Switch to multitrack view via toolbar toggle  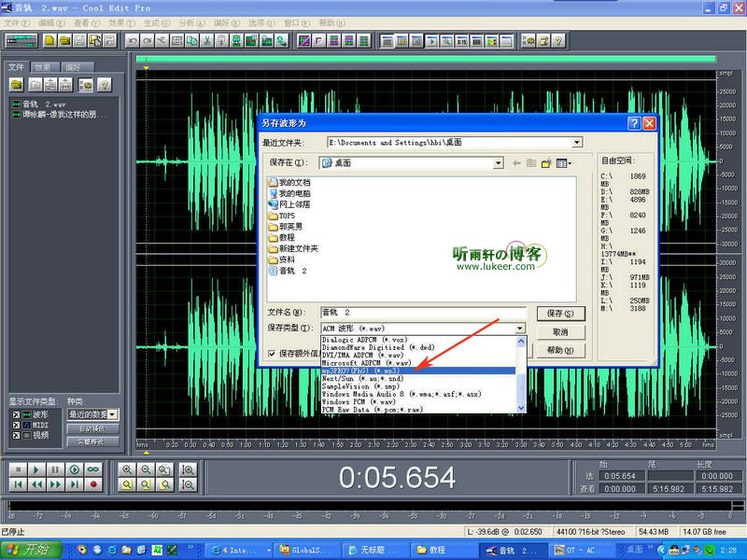(x=21, y=41)
